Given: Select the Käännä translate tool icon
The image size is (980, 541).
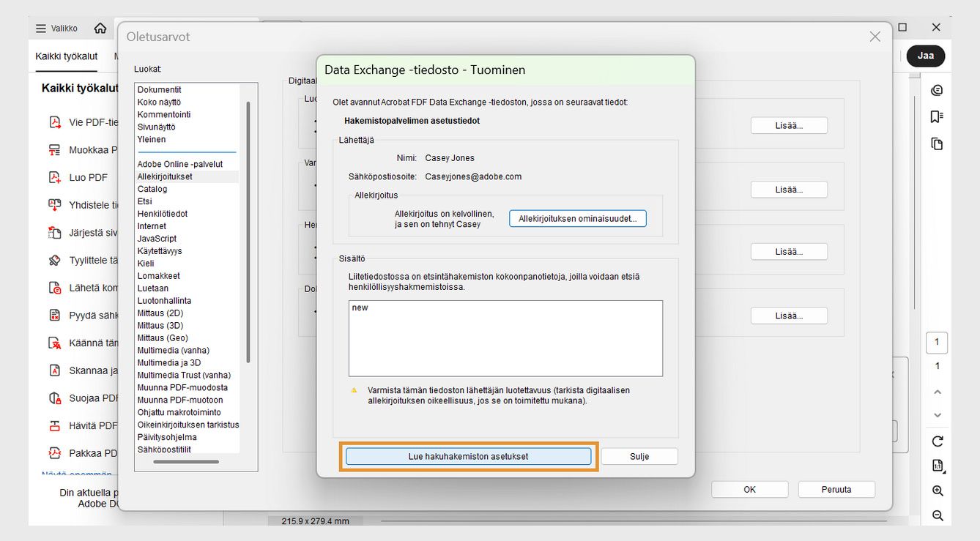Looking at the screenshot, I should click(x=54, y=343).
